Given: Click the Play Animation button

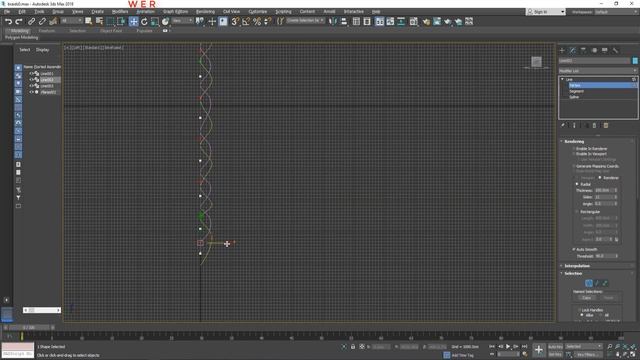Looking at the screenshot, I should (508, 347).
